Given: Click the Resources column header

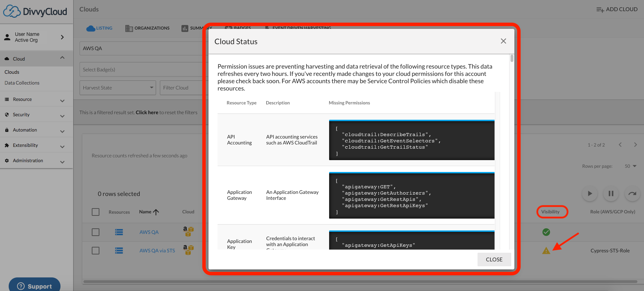Looking at the screenshot, I should (119, 212).
